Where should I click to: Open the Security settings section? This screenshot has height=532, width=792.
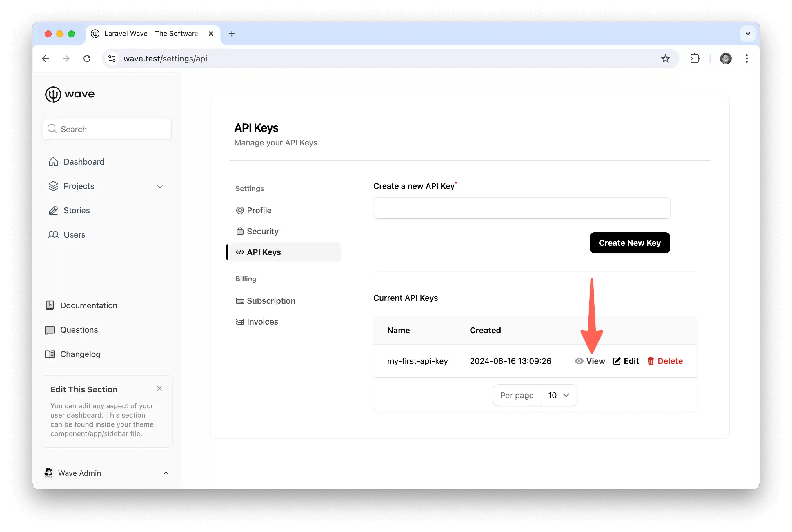pos(262,231)
